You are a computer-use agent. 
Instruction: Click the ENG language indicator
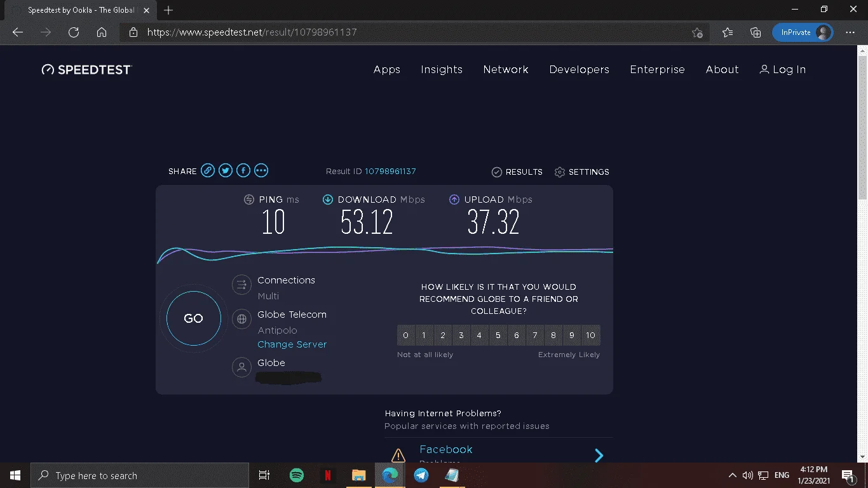[782, 475]
